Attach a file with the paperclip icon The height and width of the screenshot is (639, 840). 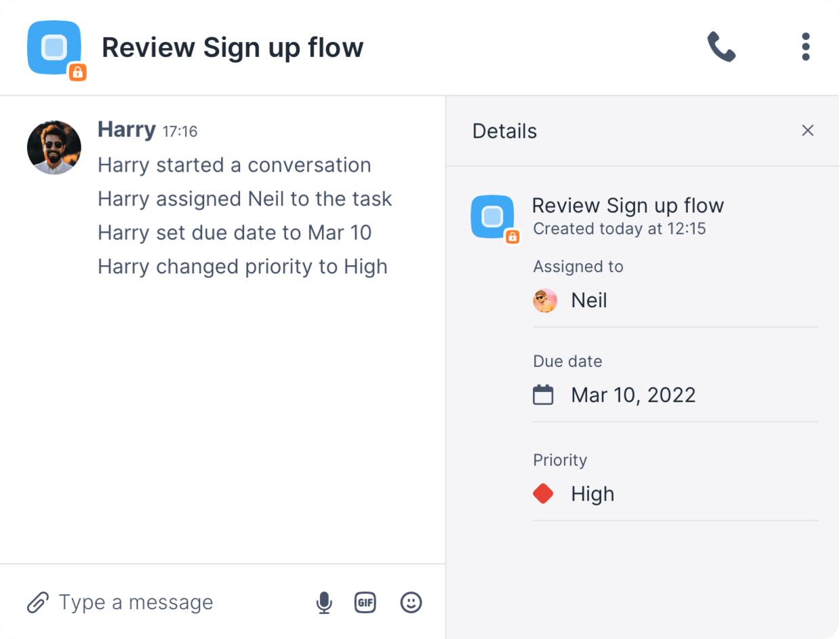tap(39, 602)
